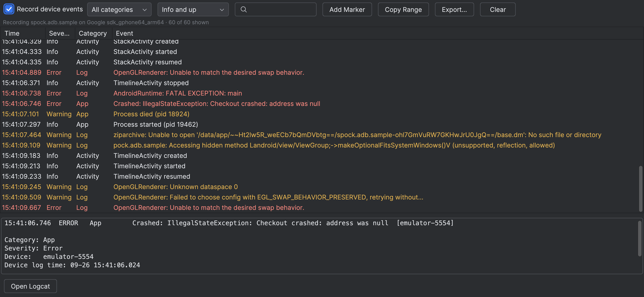Sort by the Category column header
Viewport: 644px width, 297px height.
pyautogui.click(x=93, y=33)
